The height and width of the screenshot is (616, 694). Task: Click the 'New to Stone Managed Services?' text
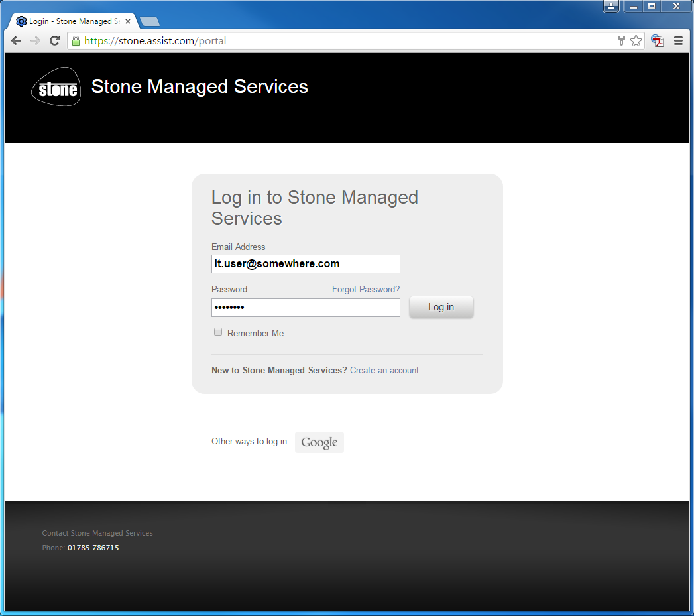[279, 370]
